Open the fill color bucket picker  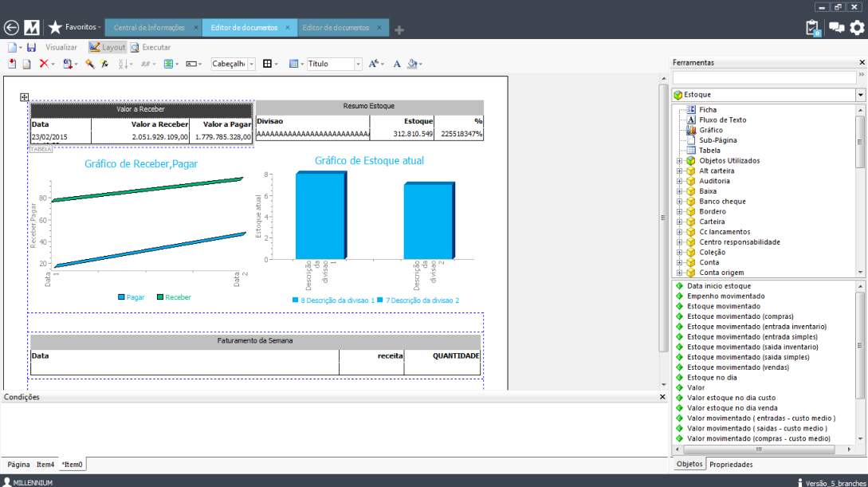pos(412,64)
